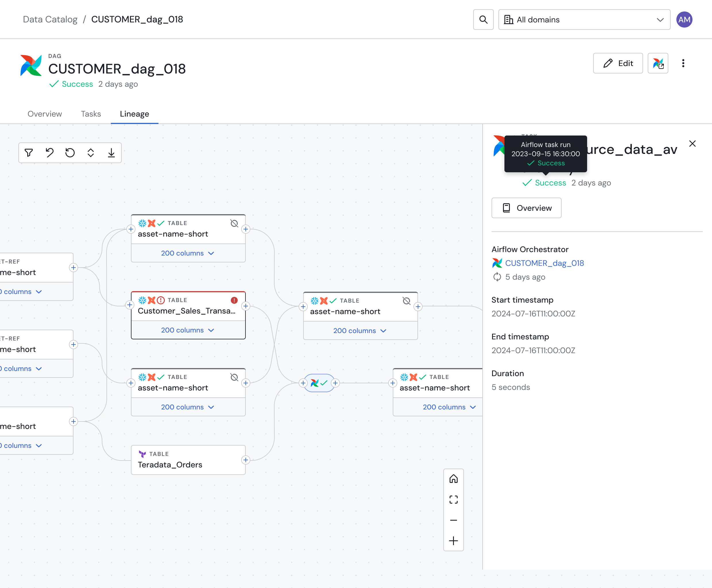Switch to the Tasks tab
The image size is (712, 588).
pyautogui.click(x=90, y=114)
